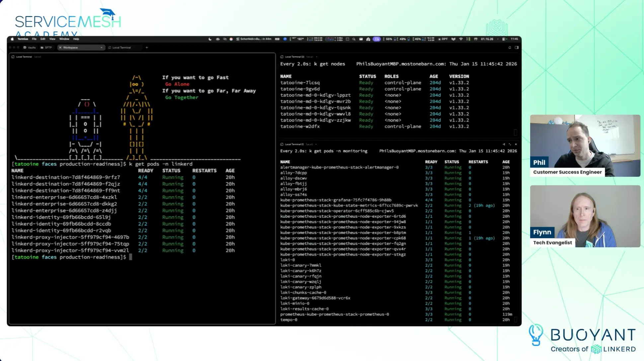Screen dimensions: 644x361
Task: Click the Wi-Fi icon in menu bar
Action: [x=461, y=39]
